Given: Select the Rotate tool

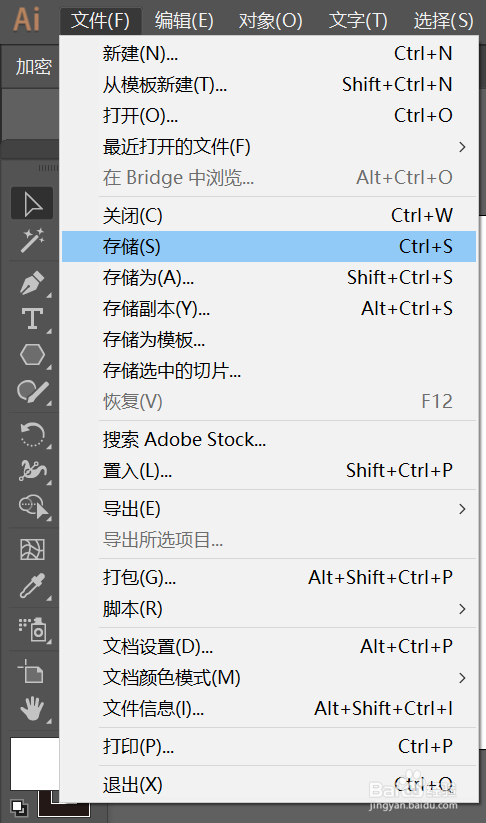Looking at the screenshot, I should click(x=32, y=434).
